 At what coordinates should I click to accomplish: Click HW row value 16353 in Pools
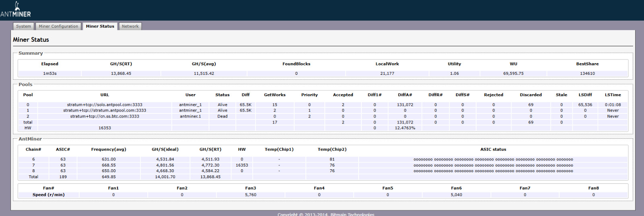point(105,128)
